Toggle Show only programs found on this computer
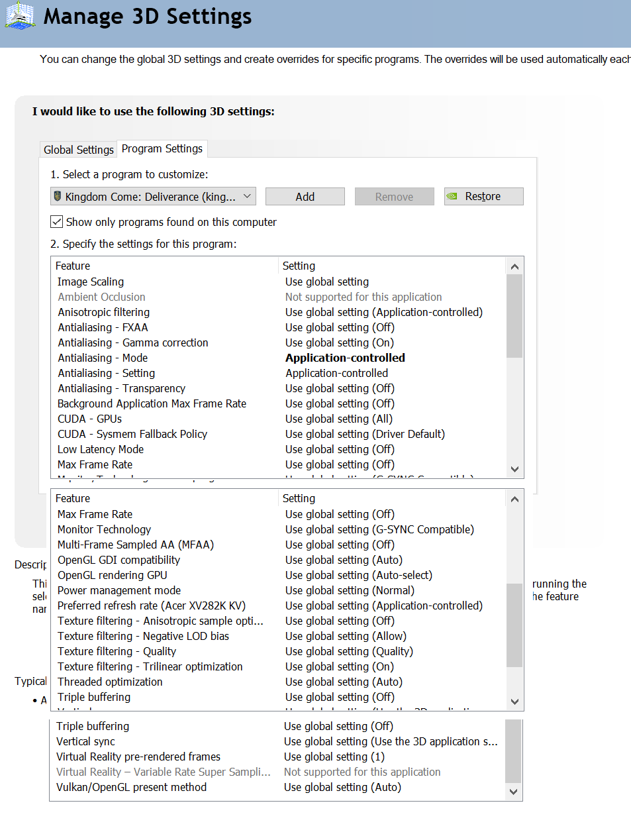631x840 pixels. pos(57,222)
